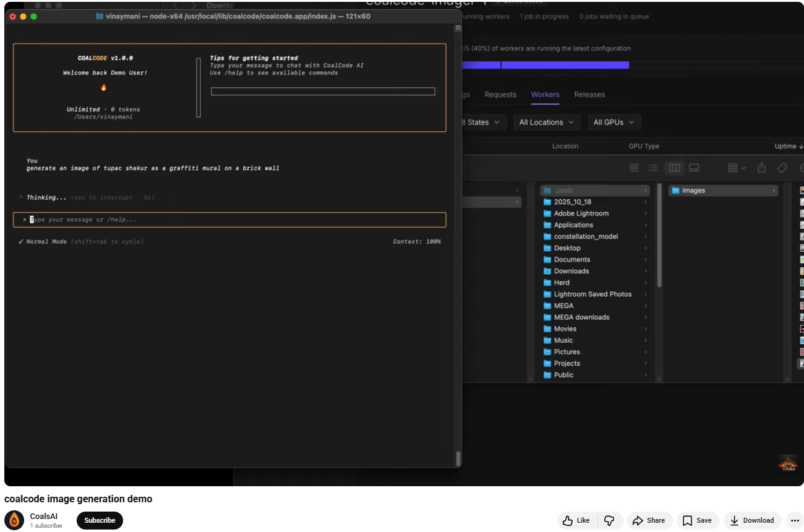The width and height of the screenshot is (804, 532).
Task: Click the dislike thumbs-down icon
Action: 609,520
